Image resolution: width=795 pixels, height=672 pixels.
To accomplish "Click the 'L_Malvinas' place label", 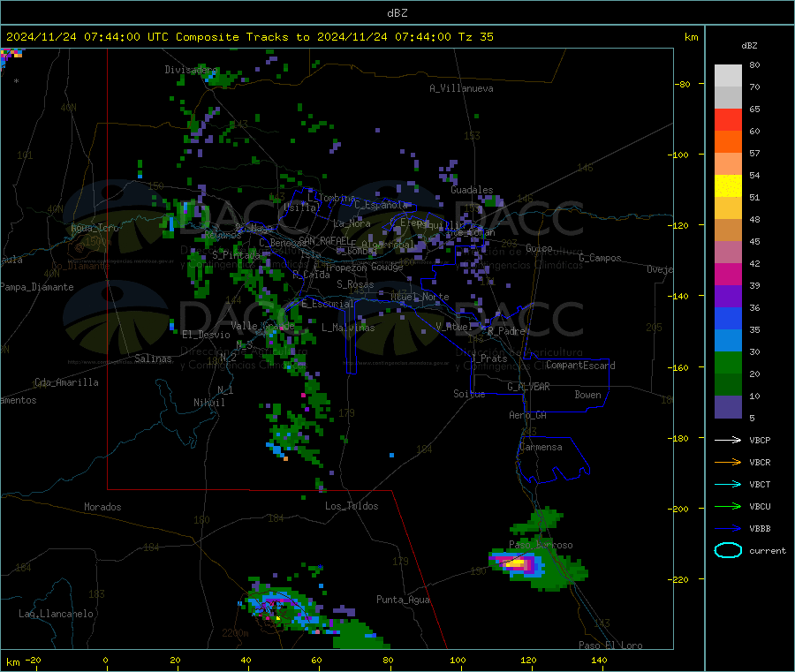I will (x=348, y=328).
